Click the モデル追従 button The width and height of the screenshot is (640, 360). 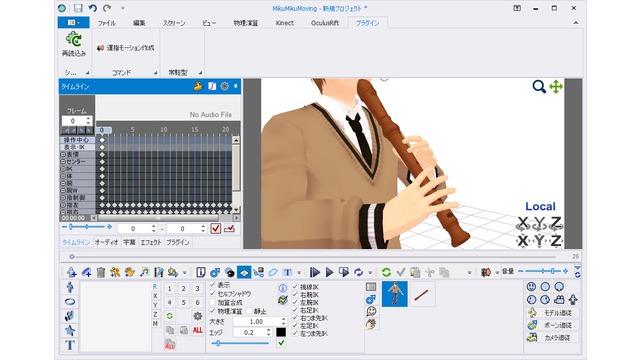553,313
